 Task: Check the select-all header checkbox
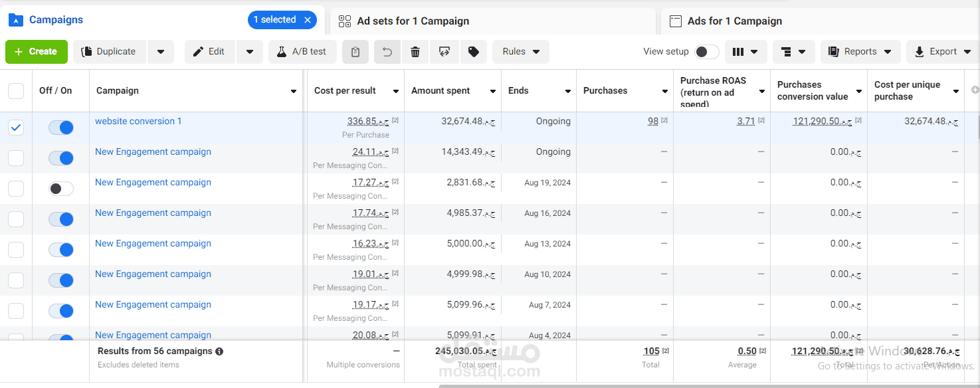coord(16,90)
